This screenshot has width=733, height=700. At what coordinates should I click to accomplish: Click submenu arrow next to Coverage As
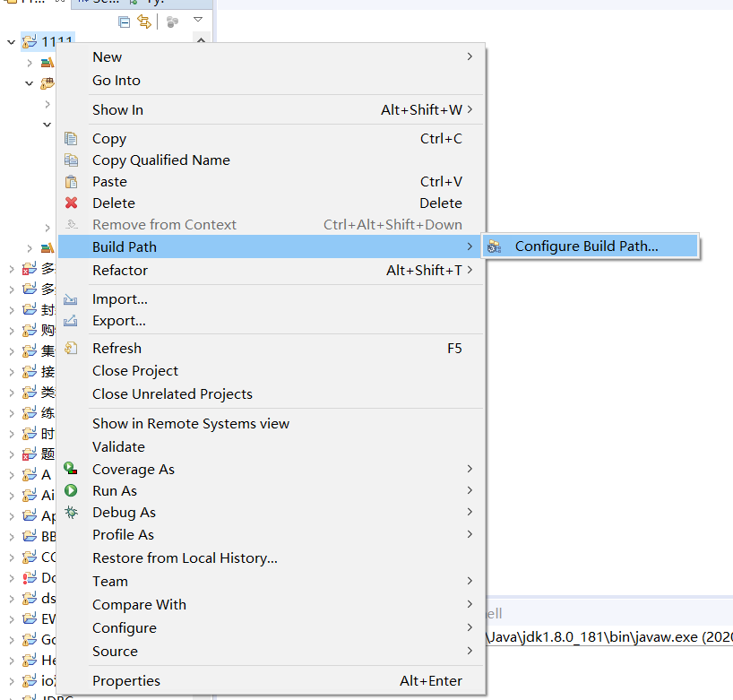(x=470, y=469)
